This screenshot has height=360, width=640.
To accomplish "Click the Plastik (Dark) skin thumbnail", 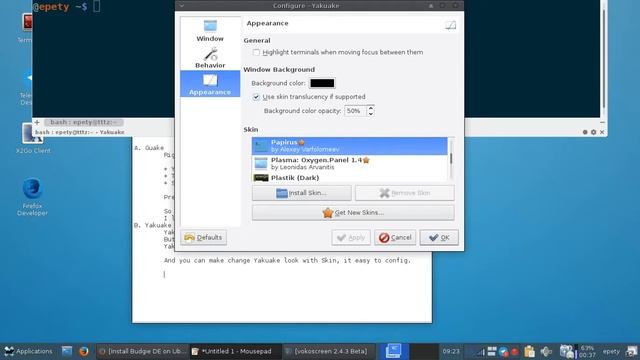I will tap(261, 178).
